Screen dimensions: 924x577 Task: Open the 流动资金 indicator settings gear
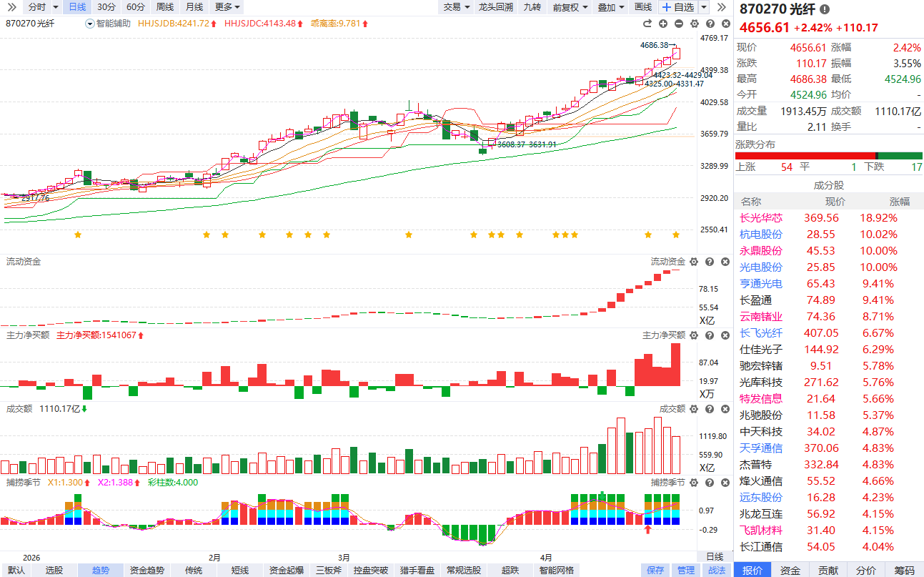point(694,262)
